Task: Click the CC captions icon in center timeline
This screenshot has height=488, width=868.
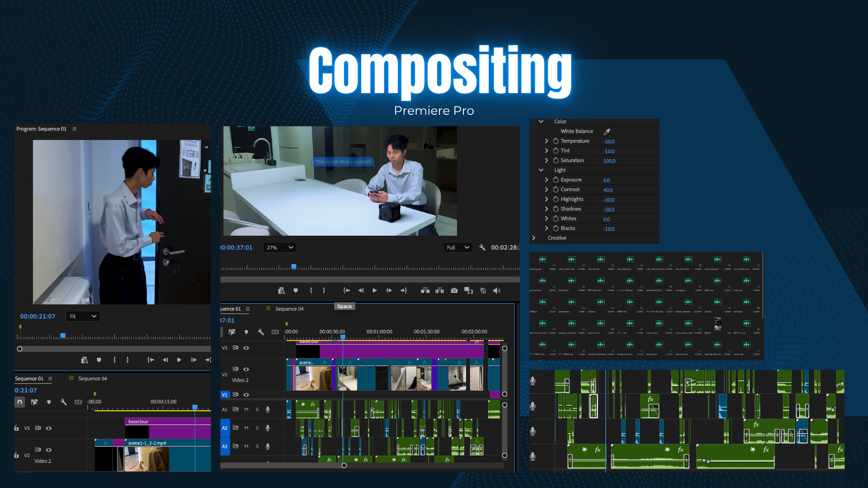Action: [275, 332]
